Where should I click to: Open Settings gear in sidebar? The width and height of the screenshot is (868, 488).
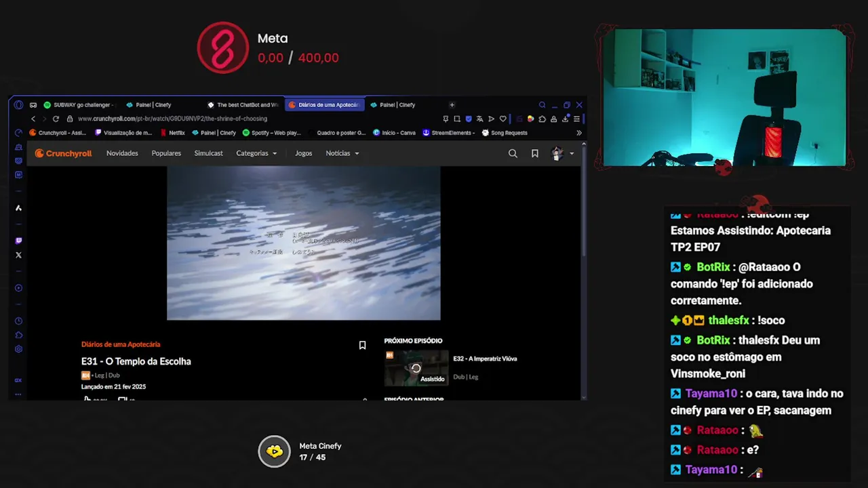pyautogui.click(x=18, y=349)
